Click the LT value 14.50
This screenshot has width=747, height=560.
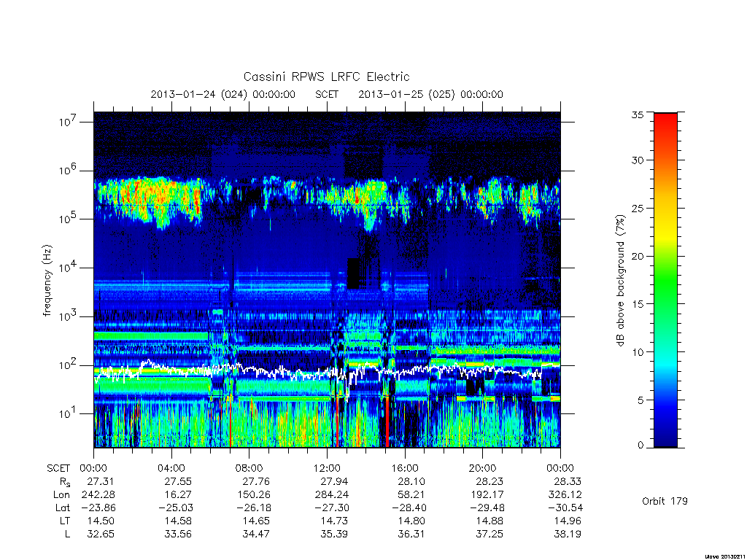(101, 521)
